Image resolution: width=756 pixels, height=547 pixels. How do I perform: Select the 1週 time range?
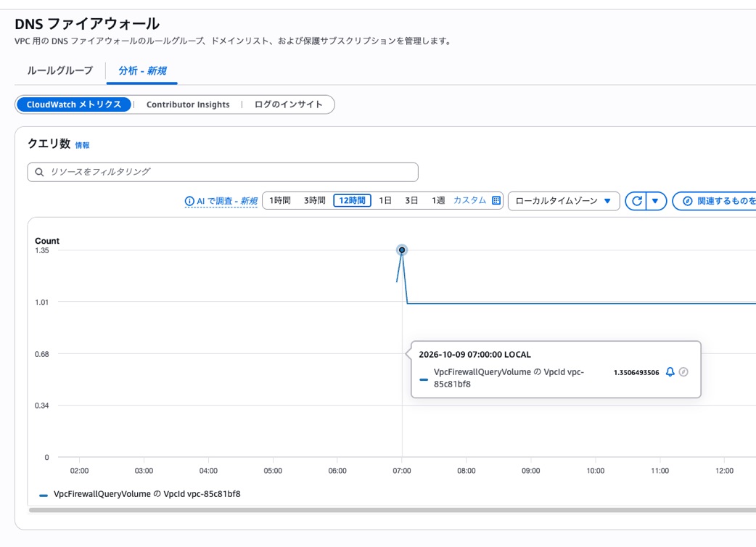437,200
